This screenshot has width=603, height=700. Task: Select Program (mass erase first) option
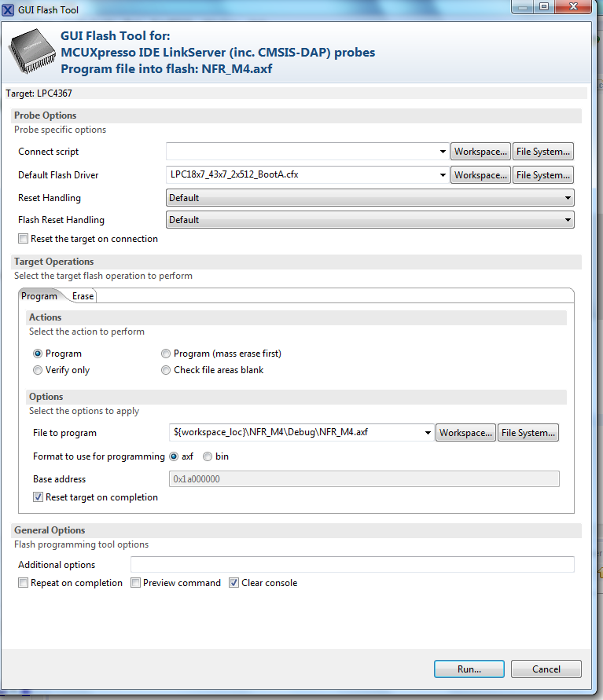166,354
